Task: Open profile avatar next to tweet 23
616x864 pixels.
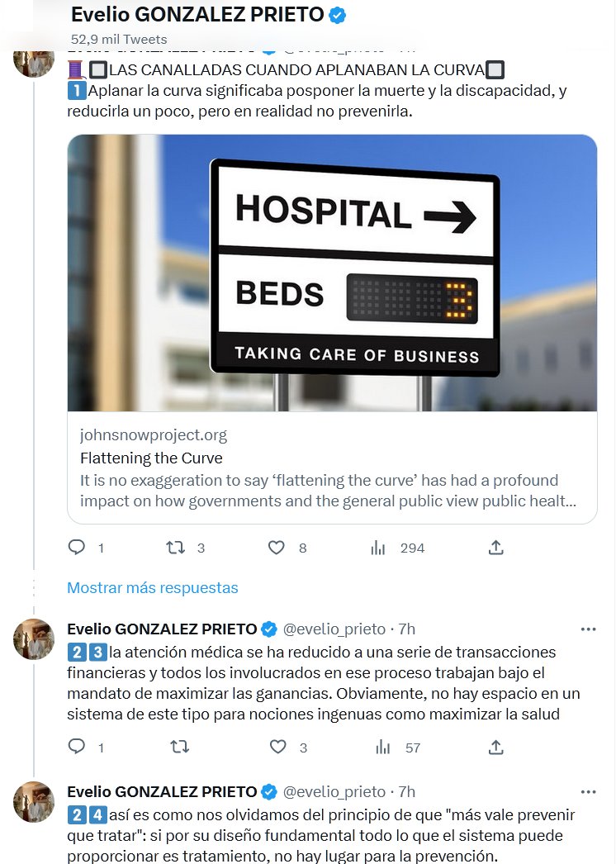Action: click(35, 638)
